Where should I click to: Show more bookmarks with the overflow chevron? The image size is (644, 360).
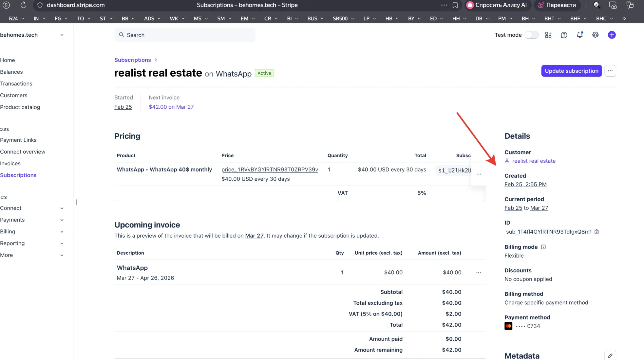pyautogui.click(x=624, y=19)
